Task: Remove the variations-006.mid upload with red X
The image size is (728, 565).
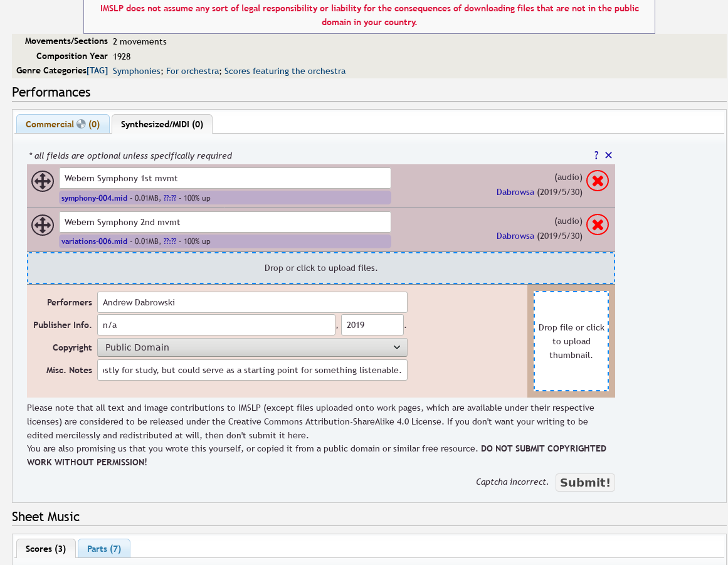Action: 598,224
